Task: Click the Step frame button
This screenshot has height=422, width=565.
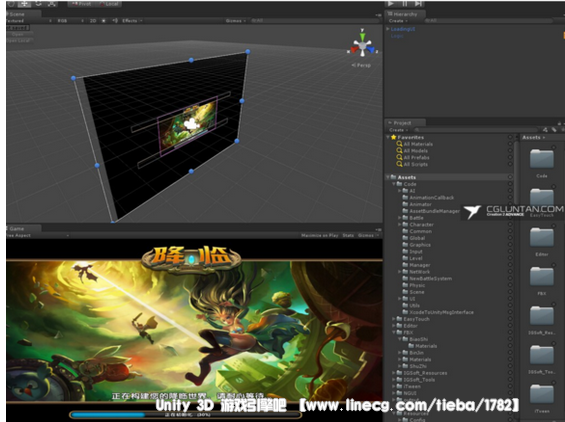Action: pyautogui.click(x=418, y=3)
